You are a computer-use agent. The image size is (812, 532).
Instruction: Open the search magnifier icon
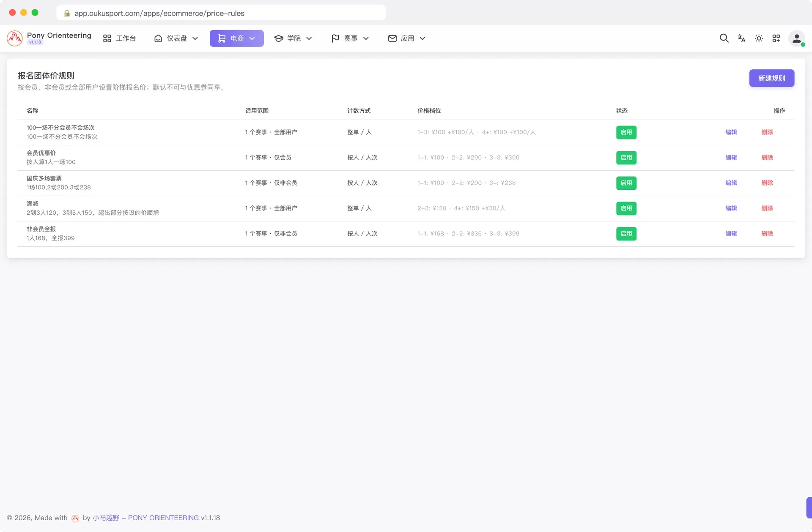tap(724, 38)
